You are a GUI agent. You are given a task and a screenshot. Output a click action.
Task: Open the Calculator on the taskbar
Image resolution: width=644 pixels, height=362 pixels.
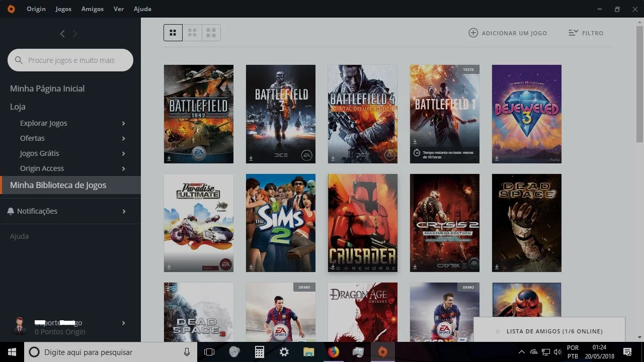260,352
